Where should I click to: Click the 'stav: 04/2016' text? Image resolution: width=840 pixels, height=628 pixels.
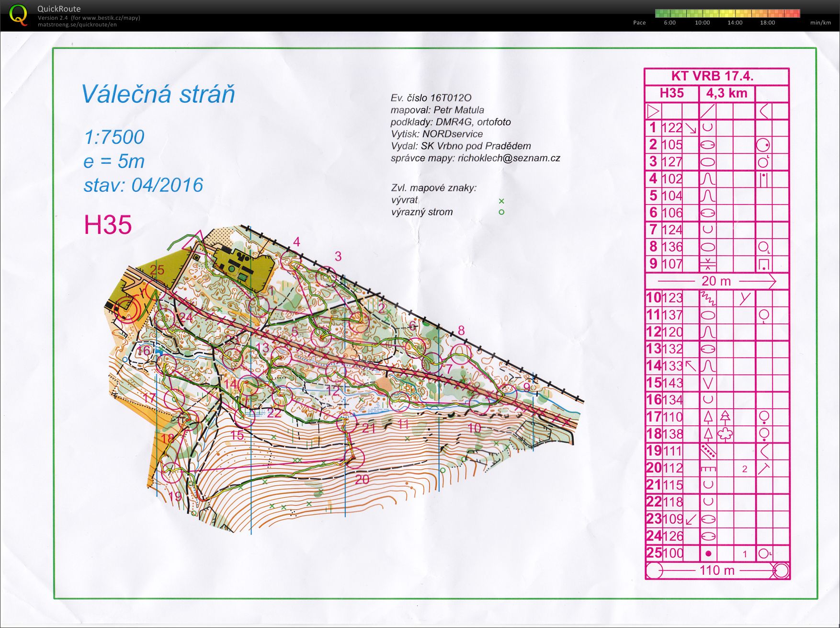pos(143,185)
